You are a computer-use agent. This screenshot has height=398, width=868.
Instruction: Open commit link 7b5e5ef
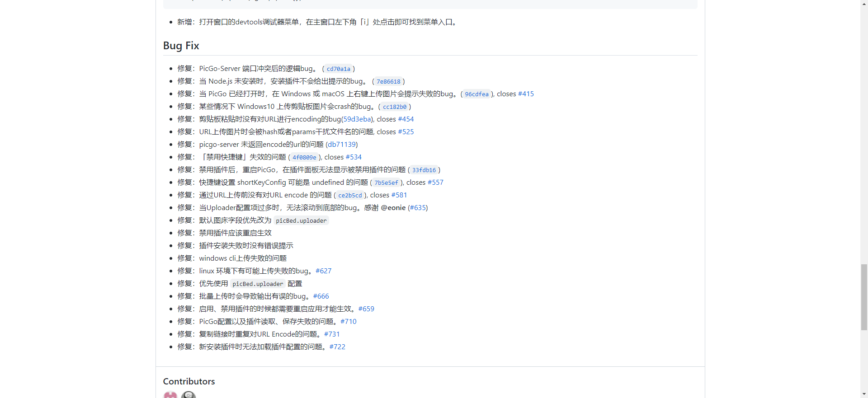click(x=386, y=183)
